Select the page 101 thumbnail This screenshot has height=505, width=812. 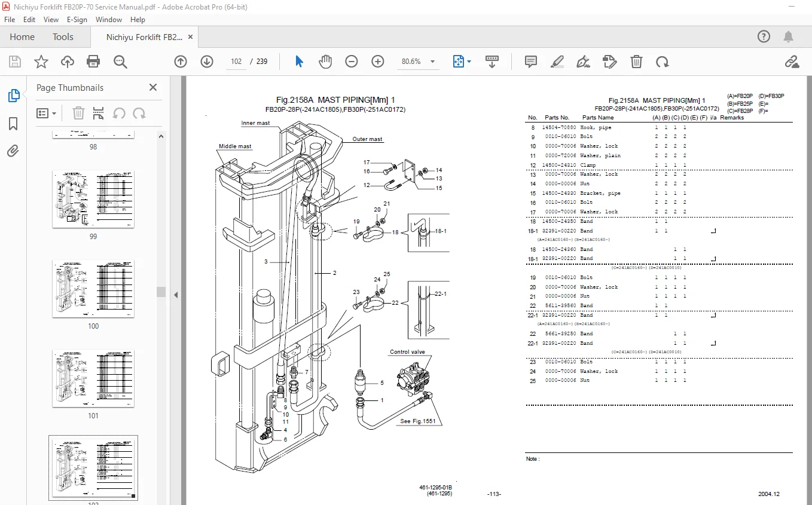click(93, 379)
